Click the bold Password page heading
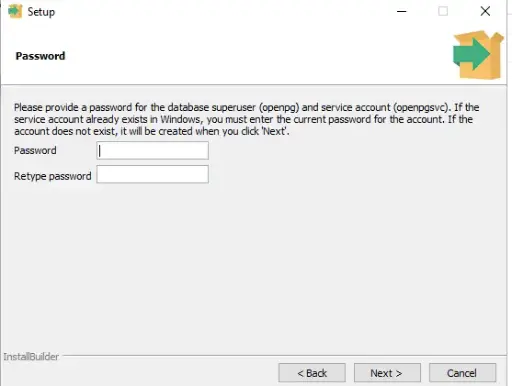Image resolution: width=512 pixels, height=386 pixels. [x=40, y=56]
